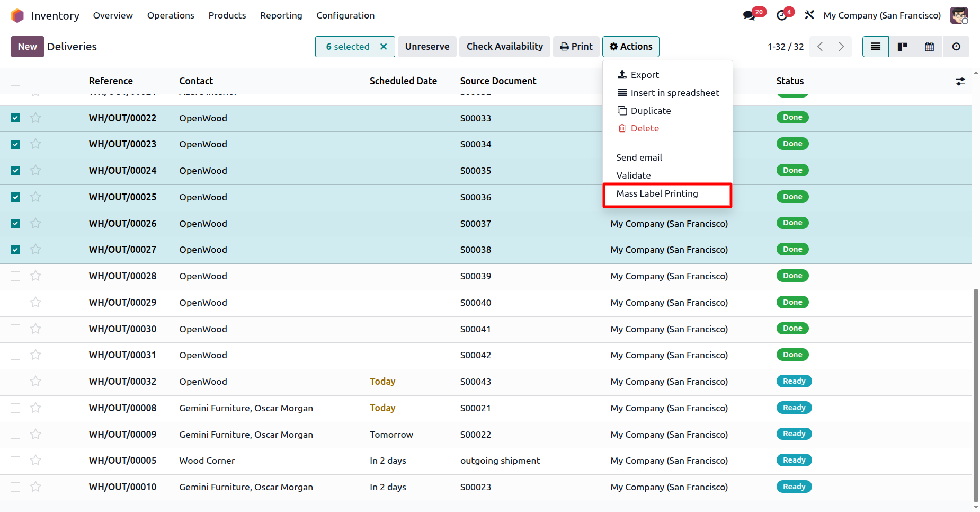Switch to Activity clock view

click(956, 47)
